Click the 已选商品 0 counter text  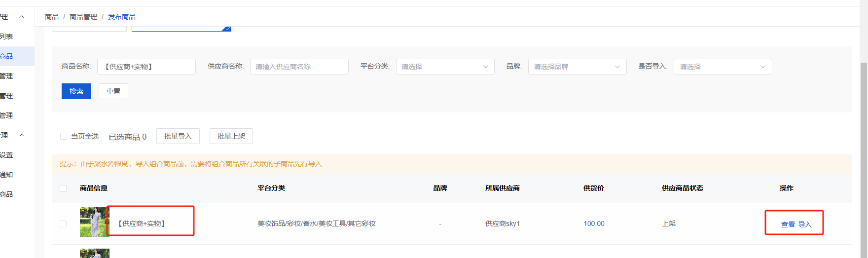point(128,137)
